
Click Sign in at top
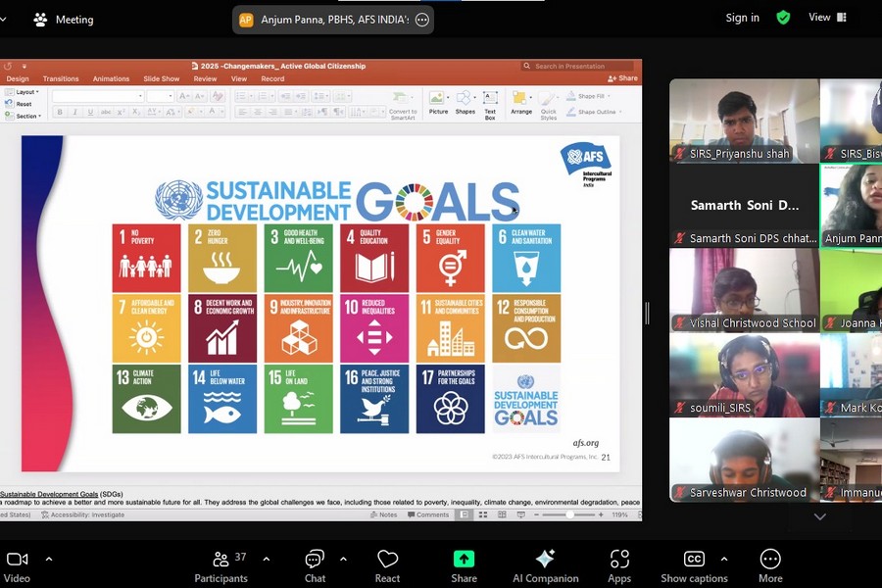click(x=742, y=18)
